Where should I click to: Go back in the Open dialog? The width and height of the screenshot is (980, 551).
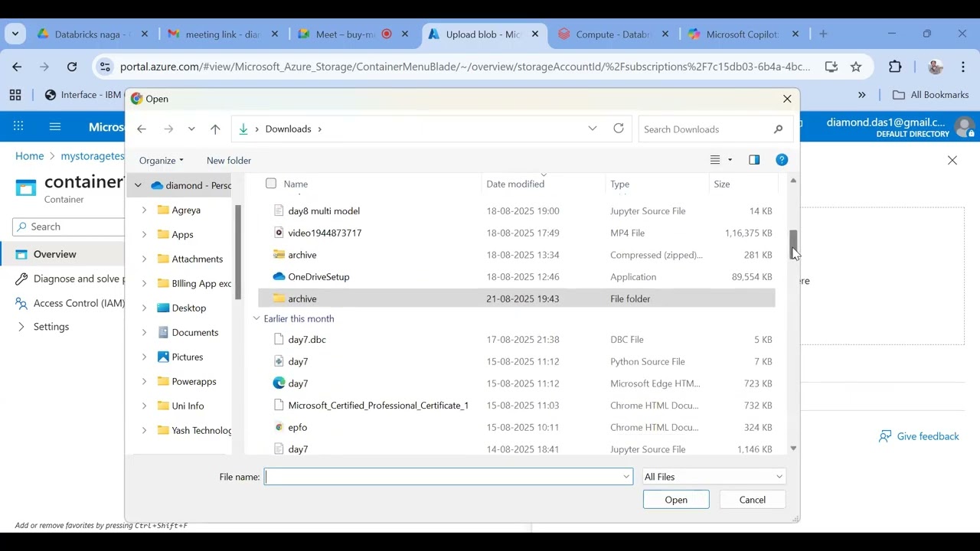tap(142, 129)
